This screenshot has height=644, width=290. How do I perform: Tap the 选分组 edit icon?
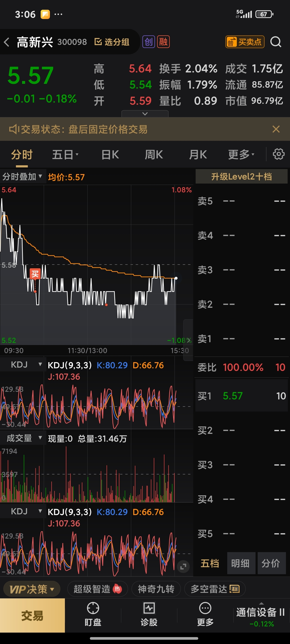coord(98,42)
